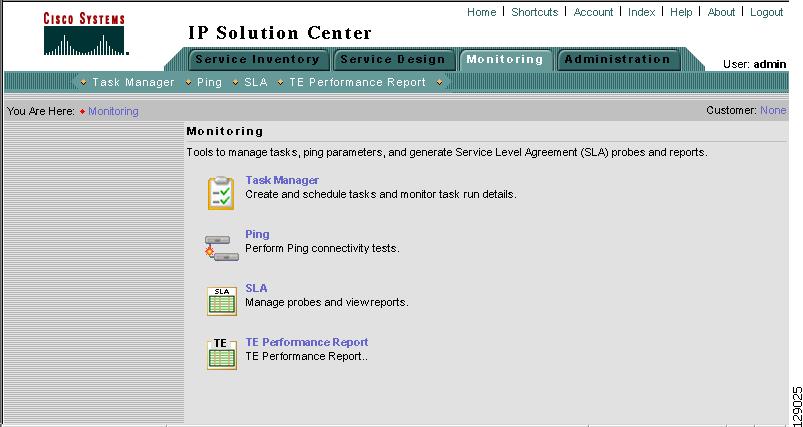
Task: Click the 'User: admin' text
Action: pos(754,65)
